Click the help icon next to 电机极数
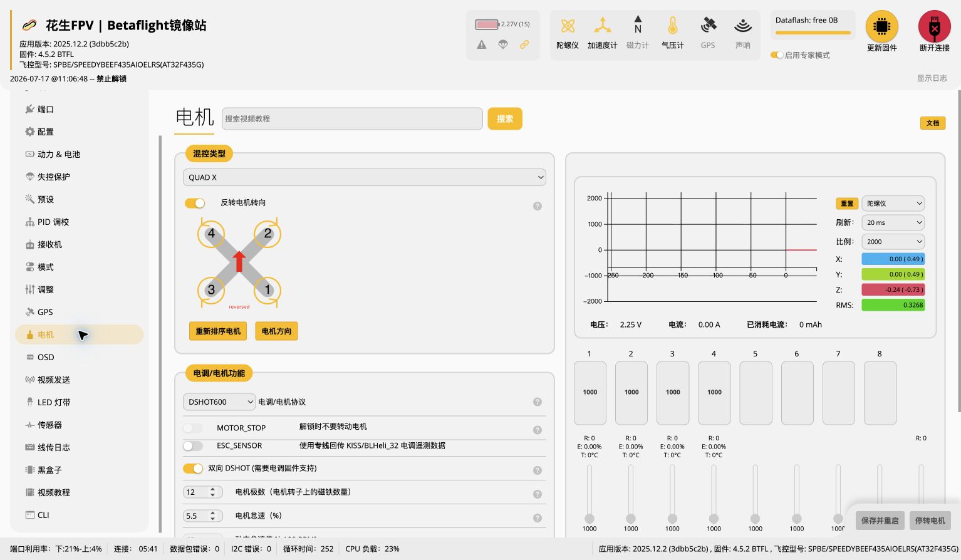The height and width of the screenshot is (560, 961). (538, 494)
